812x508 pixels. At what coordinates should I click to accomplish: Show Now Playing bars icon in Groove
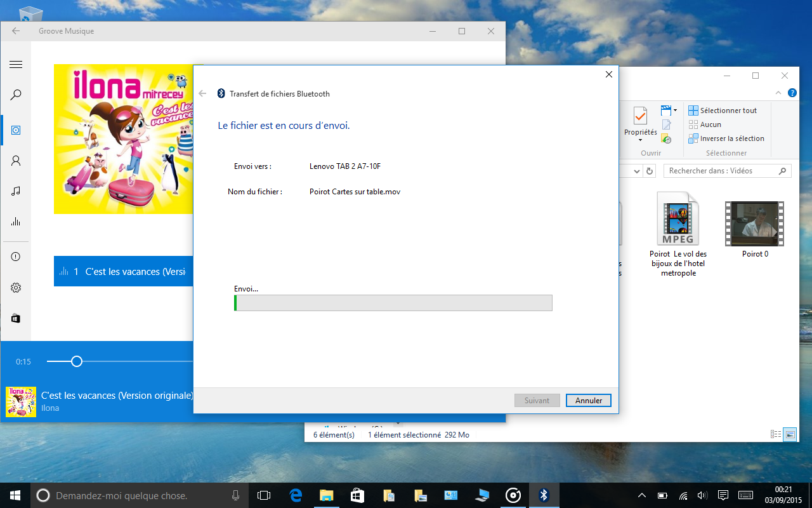pos(16,222)
